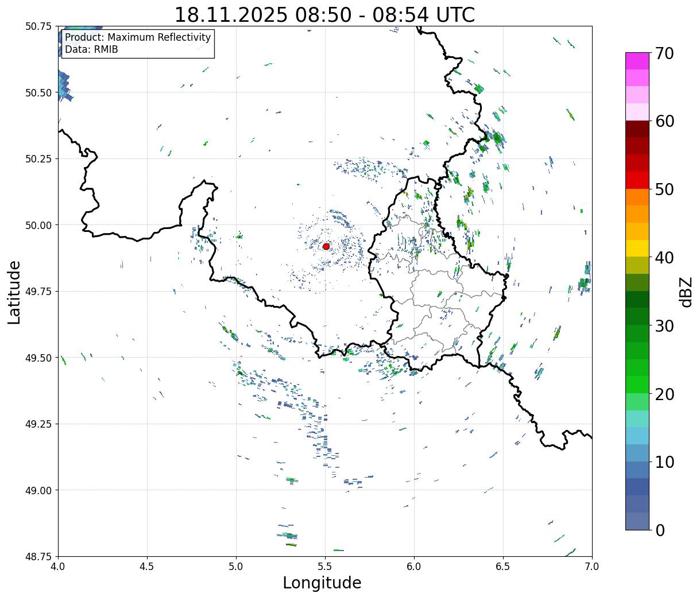The width and height of the screenshot is (700, 597).
Task: Click the Product: Maximum Reflectivity text
Action: [x=138, y=37]
